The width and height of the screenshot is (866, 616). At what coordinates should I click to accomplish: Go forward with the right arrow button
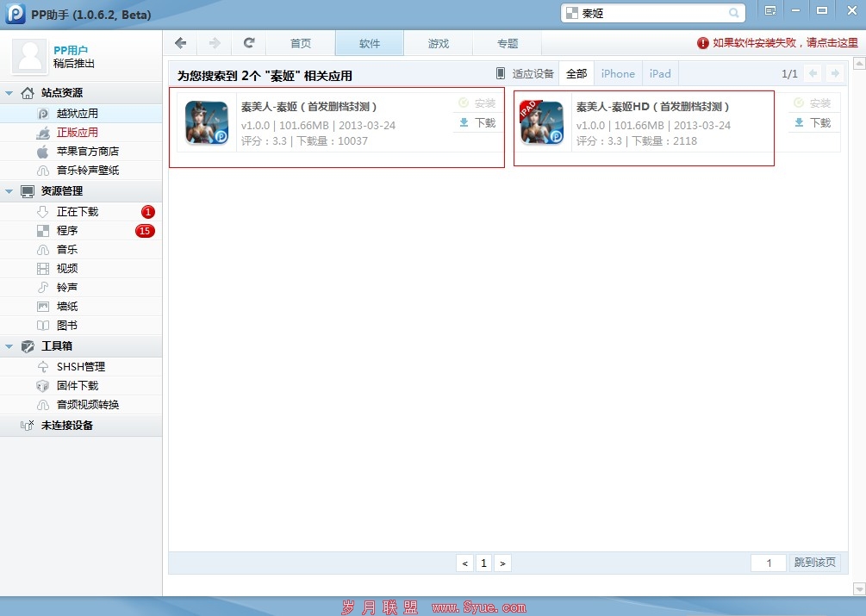215,43
